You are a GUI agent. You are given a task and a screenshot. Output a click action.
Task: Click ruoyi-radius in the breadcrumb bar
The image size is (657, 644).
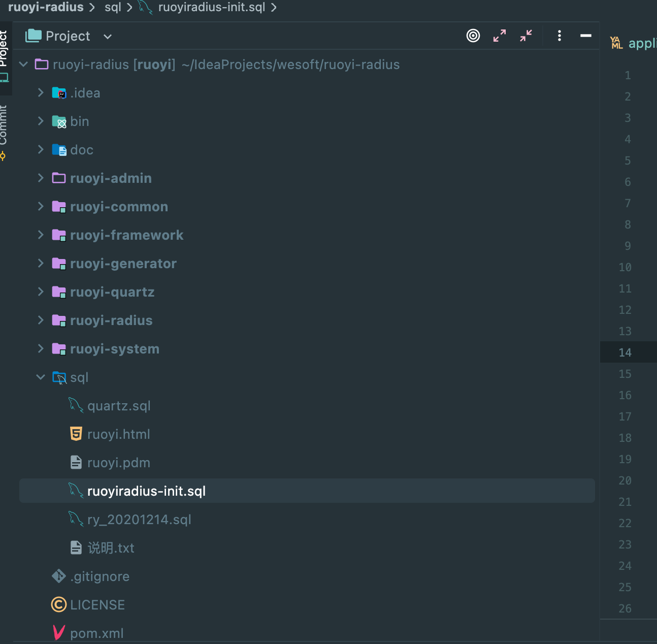46,7
